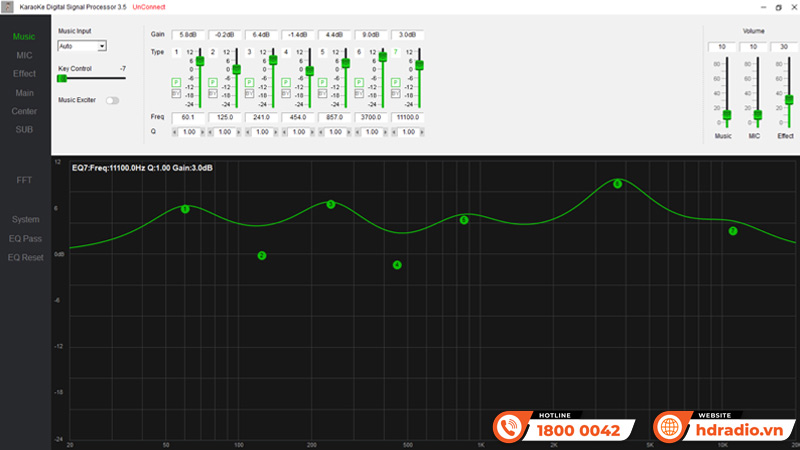Click the BY bypass icon for EQ band 7
800x450 pixels.
click(x=395, y=94)
